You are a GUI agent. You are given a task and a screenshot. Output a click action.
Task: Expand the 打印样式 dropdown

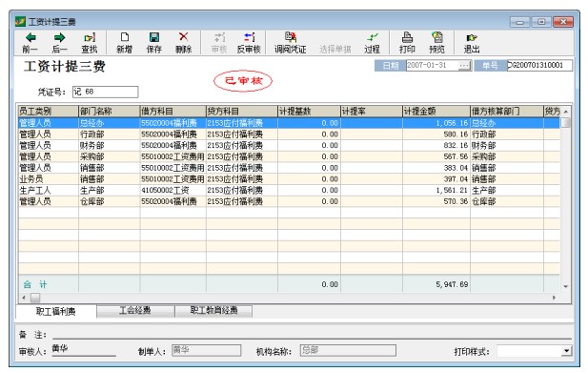567,351
